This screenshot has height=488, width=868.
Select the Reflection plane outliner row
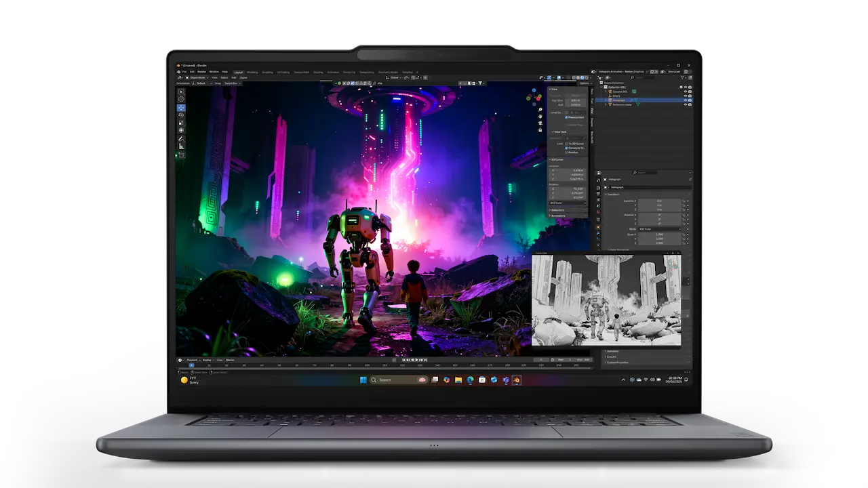tap(643, 104)
